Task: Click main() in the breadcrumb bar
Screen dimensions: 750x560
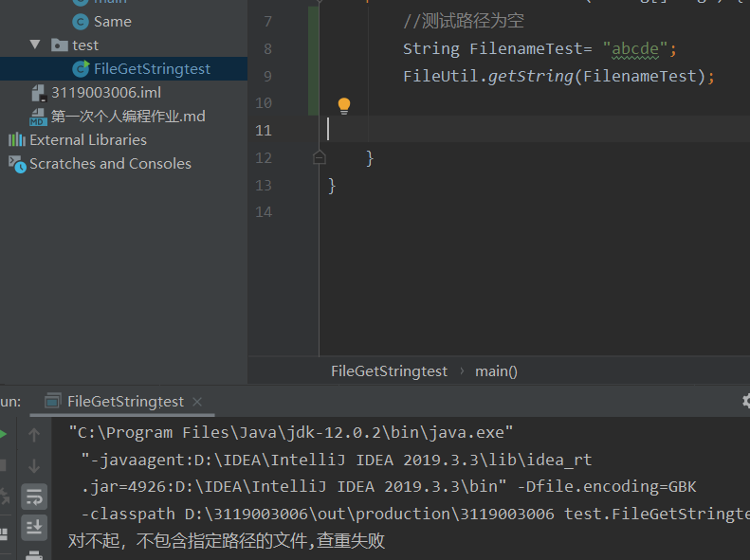Action: point(496,371)
